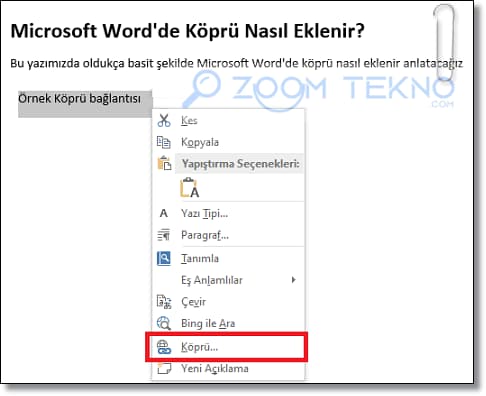Open the Paragraf... menu entry
Viewport: 486px width, 396px height.
228,235
